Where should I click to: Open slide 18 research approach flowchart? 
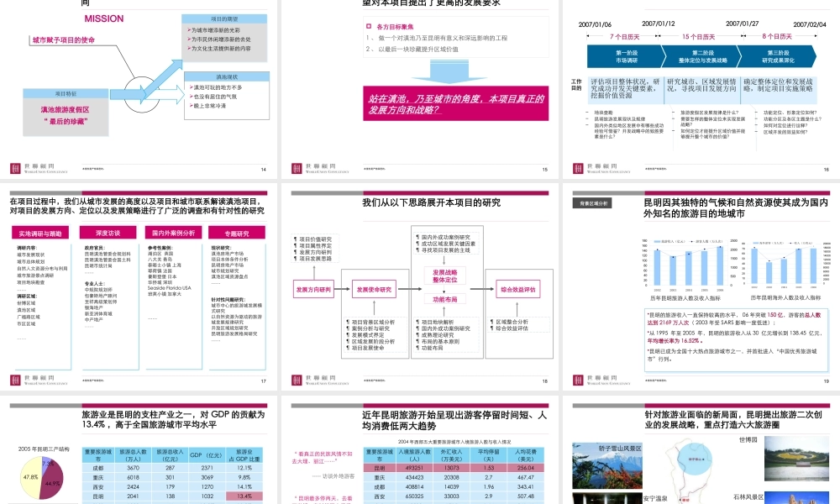click(419, 286)
